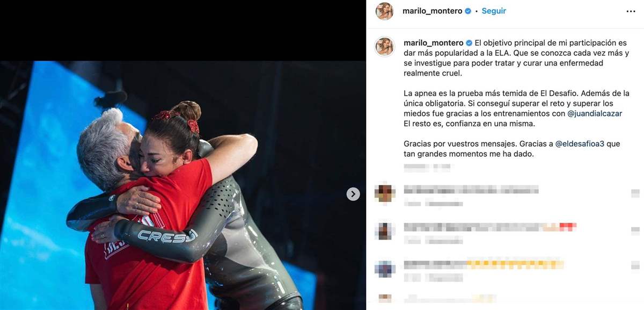Open marilo_montero profile picture in post header
This screenshot has height=310, width=644.
pyautogui.click(x=384, y=11)
